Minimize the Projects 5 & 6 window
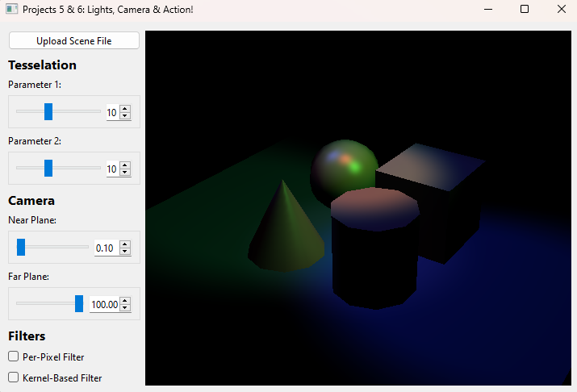Viewport: 577px width, 392px height. point(488,9)
